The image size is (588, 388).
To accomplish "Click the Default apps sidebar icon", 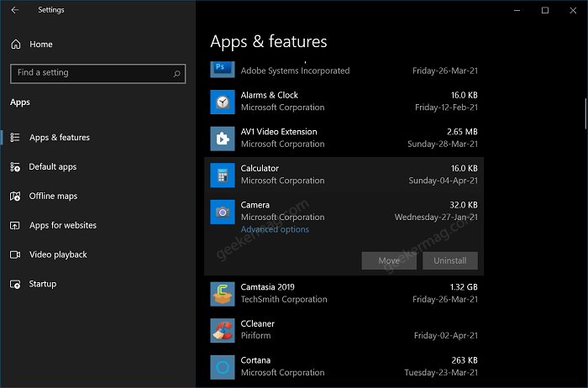I will pos(15,167).
